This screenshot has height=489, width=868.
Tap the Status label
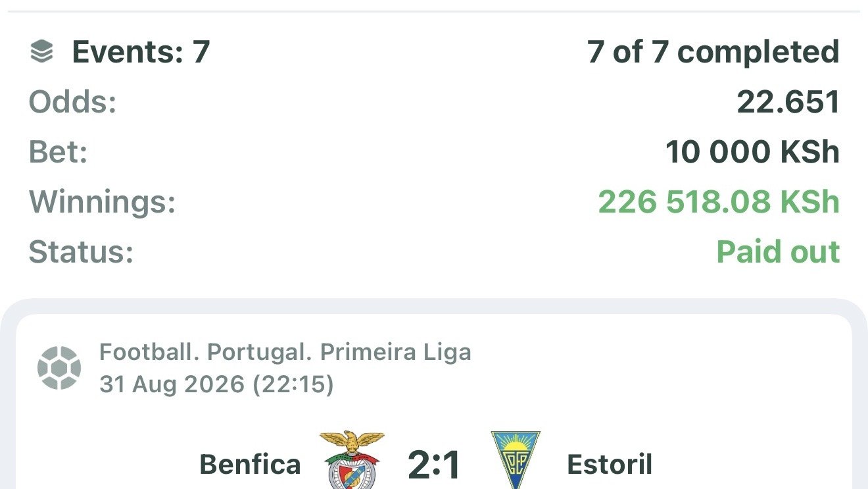82,252
